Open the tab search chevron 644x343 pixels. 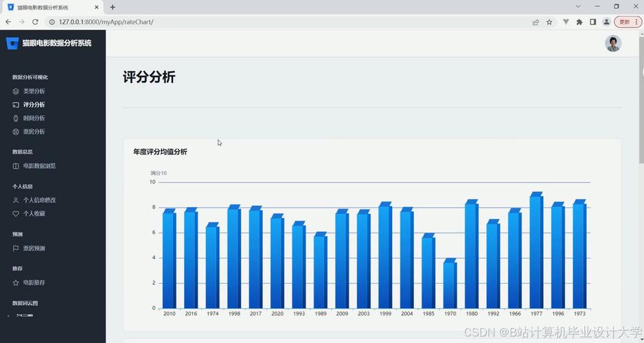[578, 7]
